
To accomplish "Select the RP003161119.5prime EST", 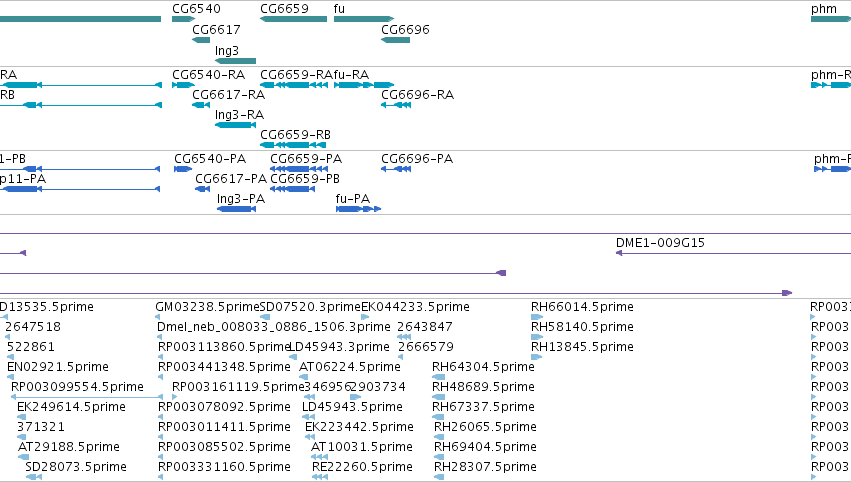I will [x=174, y=397].
